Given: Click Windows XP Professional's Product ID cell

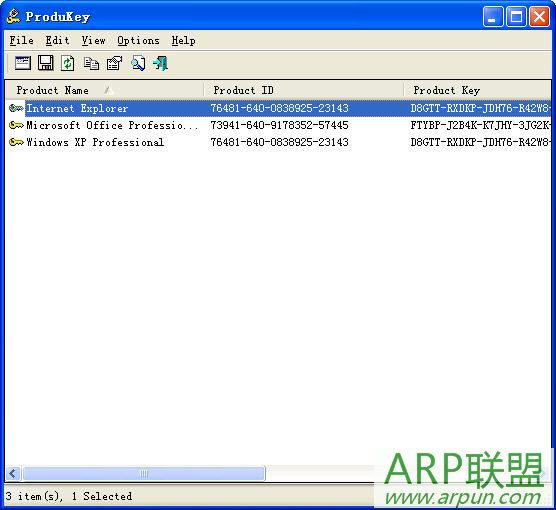Looking at the screenshot, I should (279, 142).
